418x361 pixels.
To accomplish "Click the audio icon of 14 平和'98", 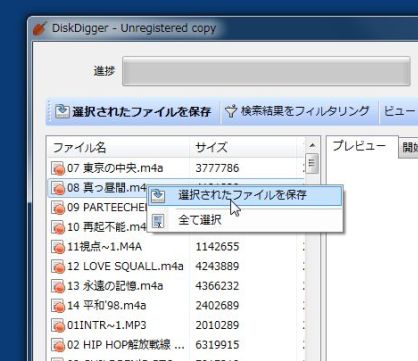I will click(58, 306).
